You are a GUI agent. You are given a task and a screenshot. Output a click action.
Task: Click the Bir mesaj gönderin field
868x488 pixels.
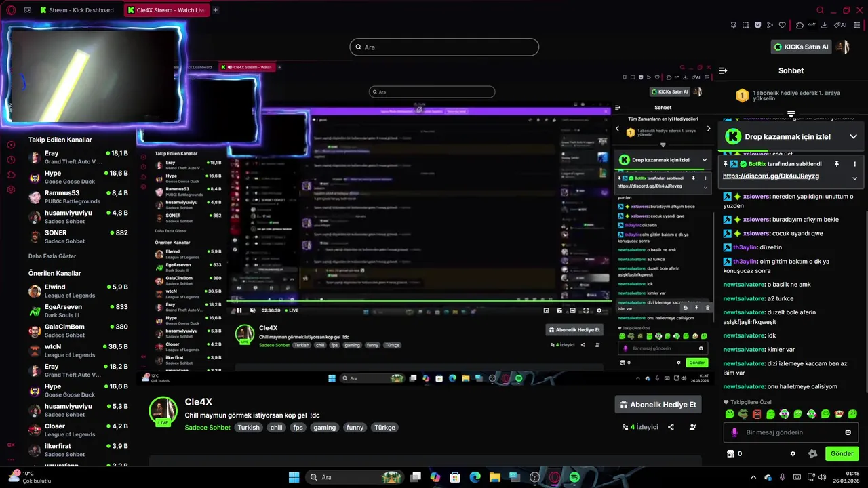(791, 432)
